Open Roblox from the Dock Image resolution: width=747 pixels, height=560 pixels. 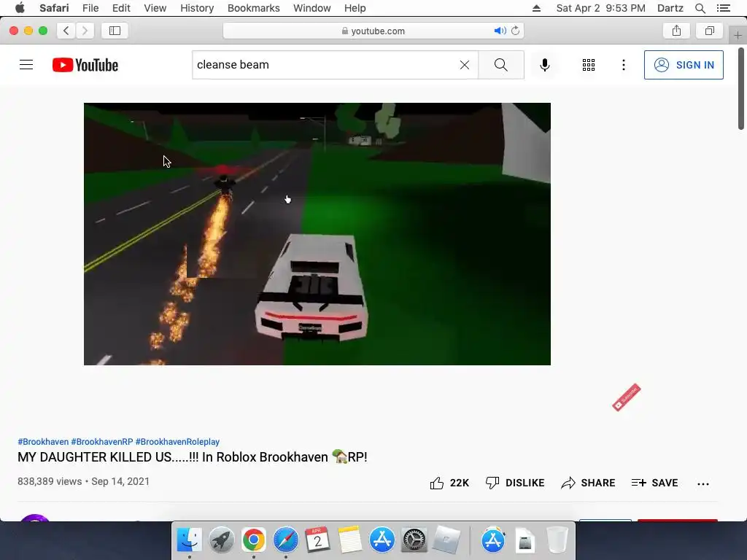pos(446,540)
